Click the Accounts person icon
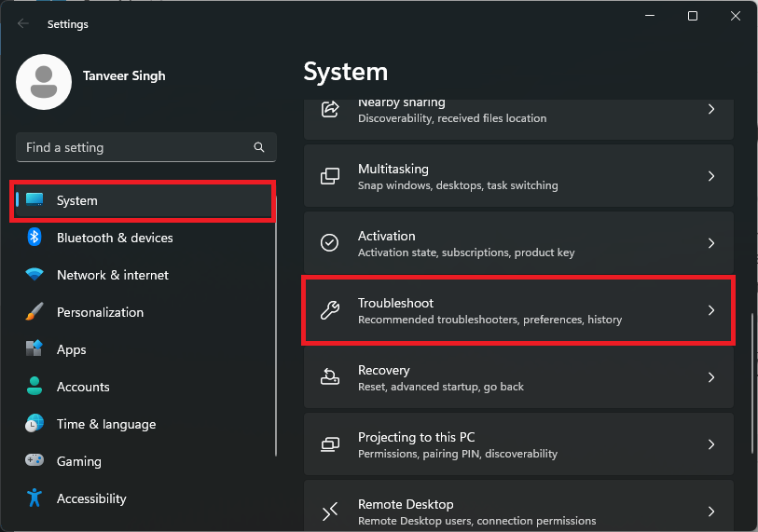 tap(34, 386)
